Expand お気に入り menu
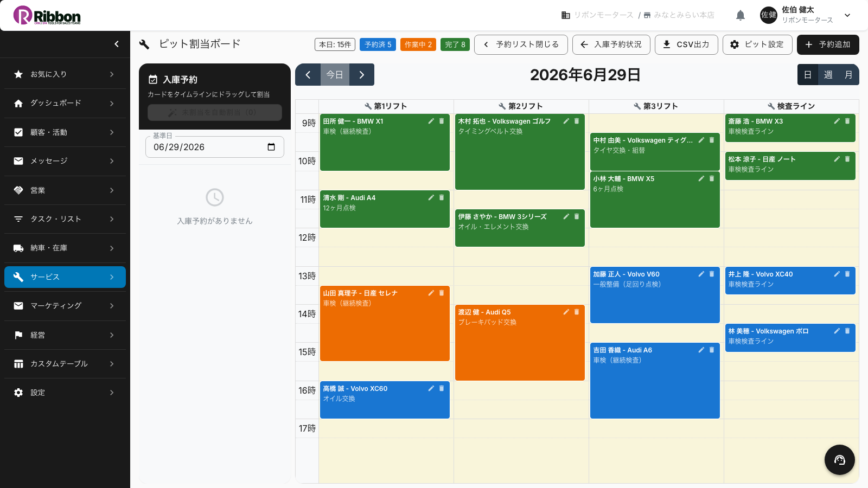Screen dimensions: 868x488 pyautogui.click(x=65, y=74)
